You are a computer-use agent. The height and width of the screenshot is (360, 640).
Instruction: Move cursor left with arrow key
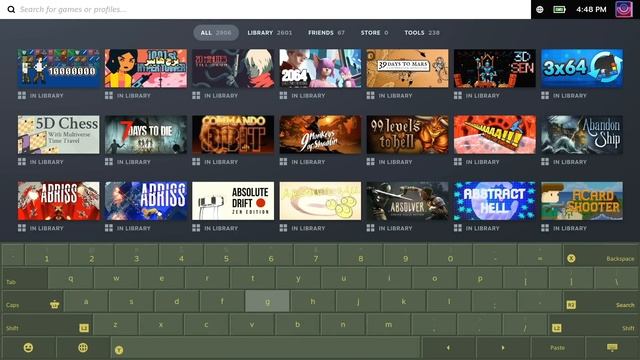coord(448,348)
